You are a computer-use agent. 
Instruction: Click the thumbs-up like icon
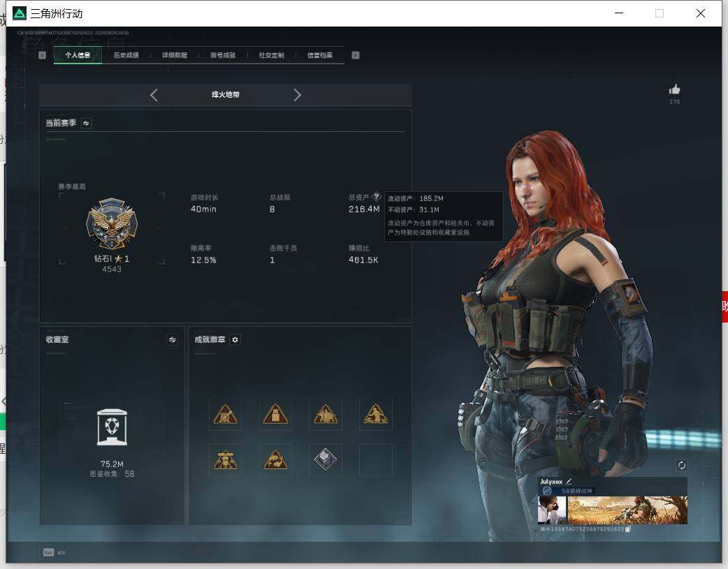(675, 89)
